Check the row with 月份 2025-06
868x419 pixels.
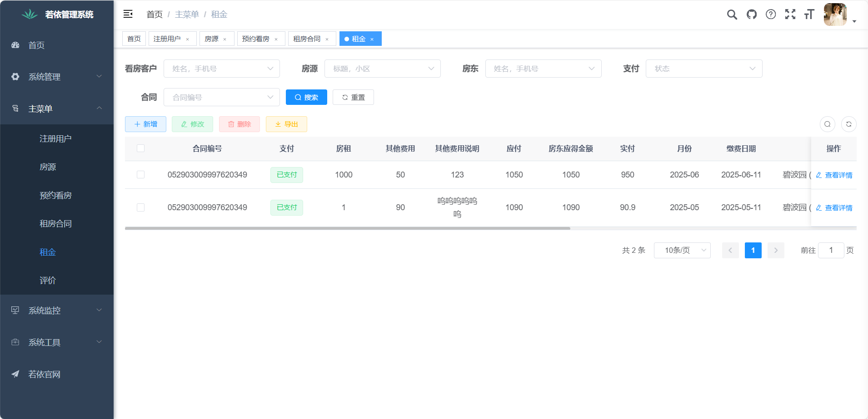pyautogui.click(x=141, y=175)
